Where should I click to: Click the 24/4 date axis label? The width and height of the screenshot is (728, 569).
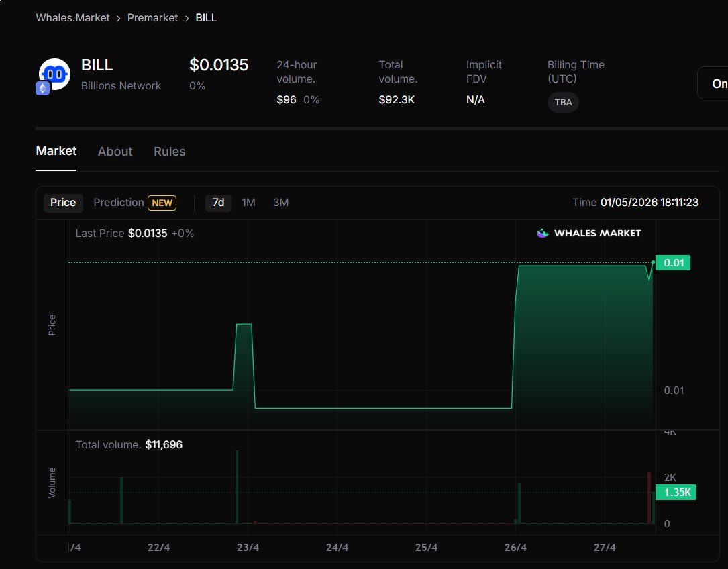tap(337, 547)
